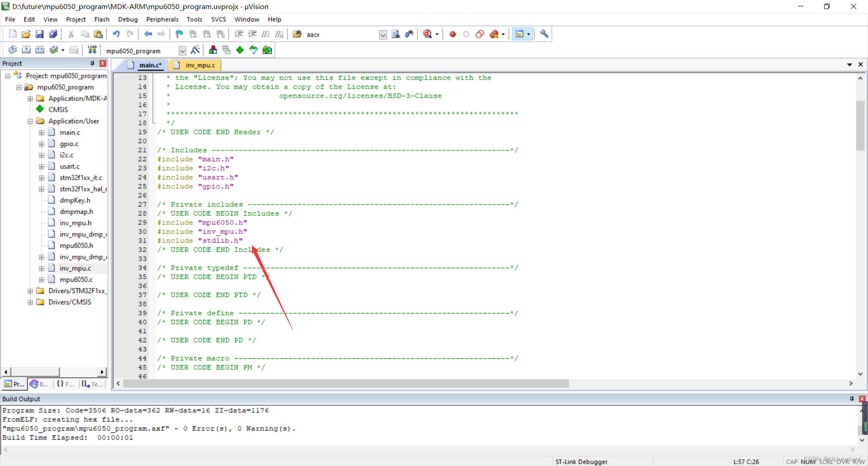Close the Project panel with its red X
This screenshot has height=466, width=868.
[103, 63]
